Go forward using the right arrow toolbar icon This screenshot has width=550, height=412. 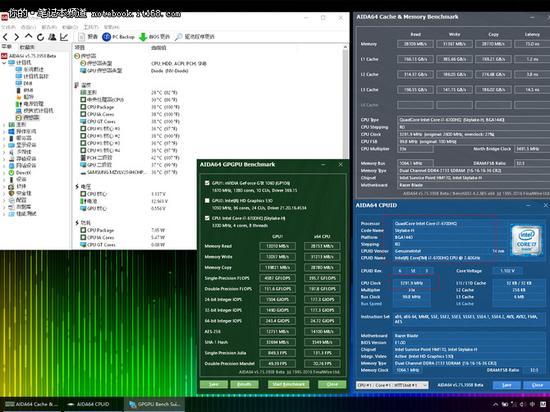pos(16,36)
